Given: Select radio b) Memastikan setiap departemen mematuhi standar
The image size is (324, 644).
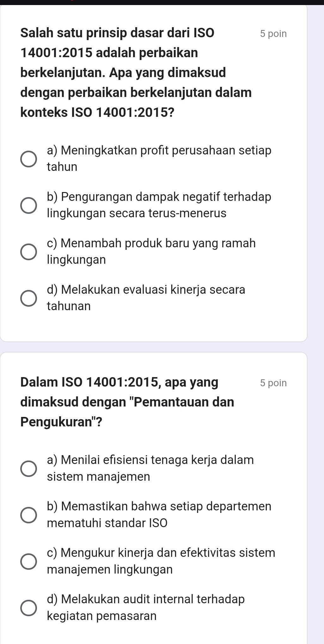Looking at the screenshot, I should click(28, 515).
